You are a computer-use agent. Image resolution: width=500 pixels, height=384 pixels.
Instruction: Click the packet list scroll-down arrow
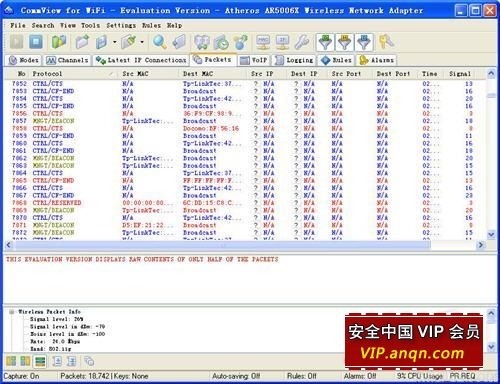[491, 234]
